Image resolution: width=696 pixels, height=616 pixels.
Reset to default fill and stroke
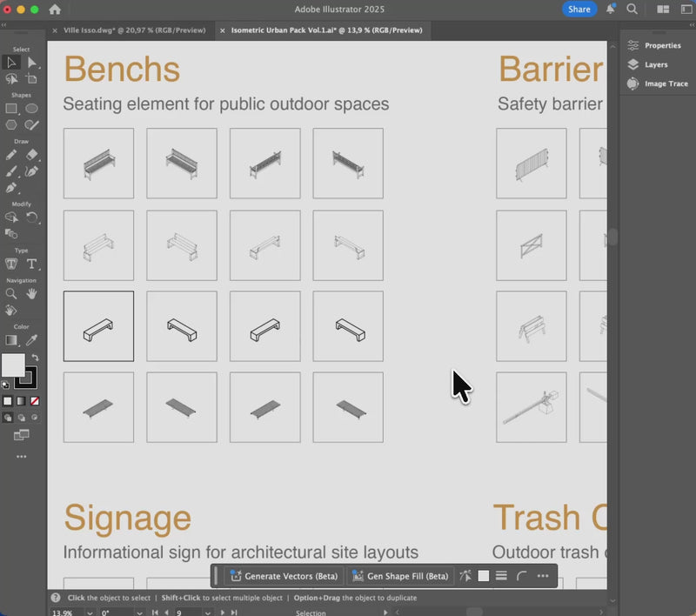5,385
